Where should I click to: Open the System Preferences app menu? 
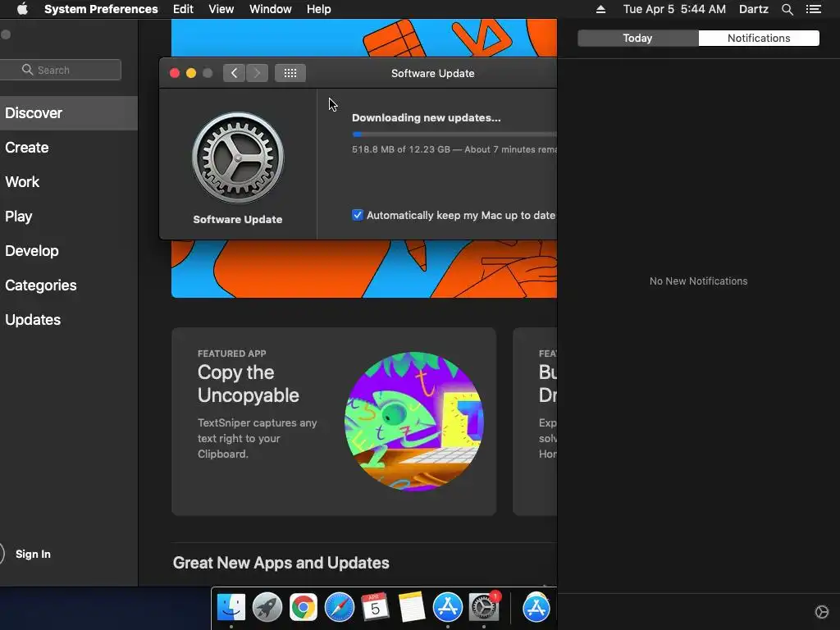pyautogui.click(x=101, y=9)
